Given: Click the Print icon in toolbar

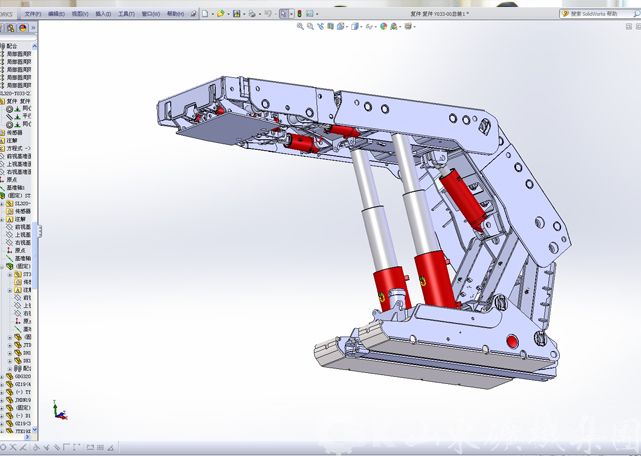Looking at the screenshot, I should 252,14.
